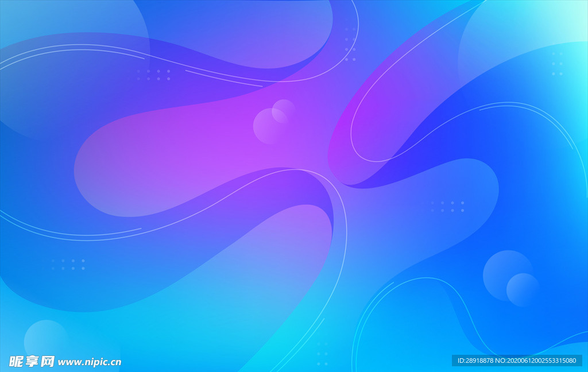Select the dot grid above the ID watermark

447,206
